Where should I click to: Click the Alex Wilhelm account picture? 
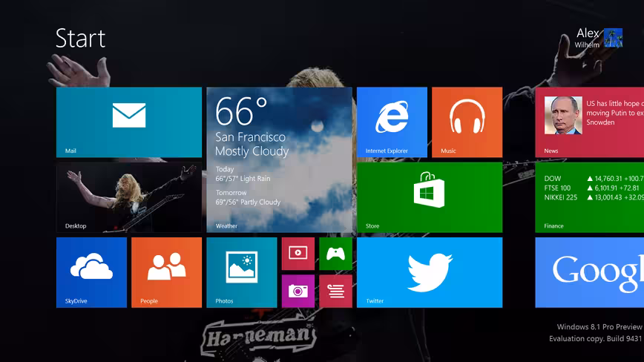tap(613, 38)
